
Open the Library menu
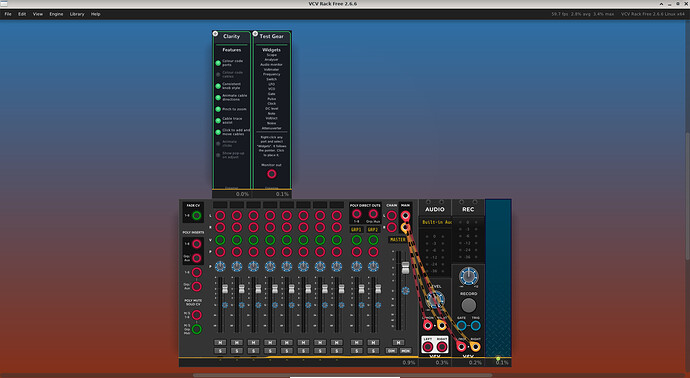[x=77, y=14]
